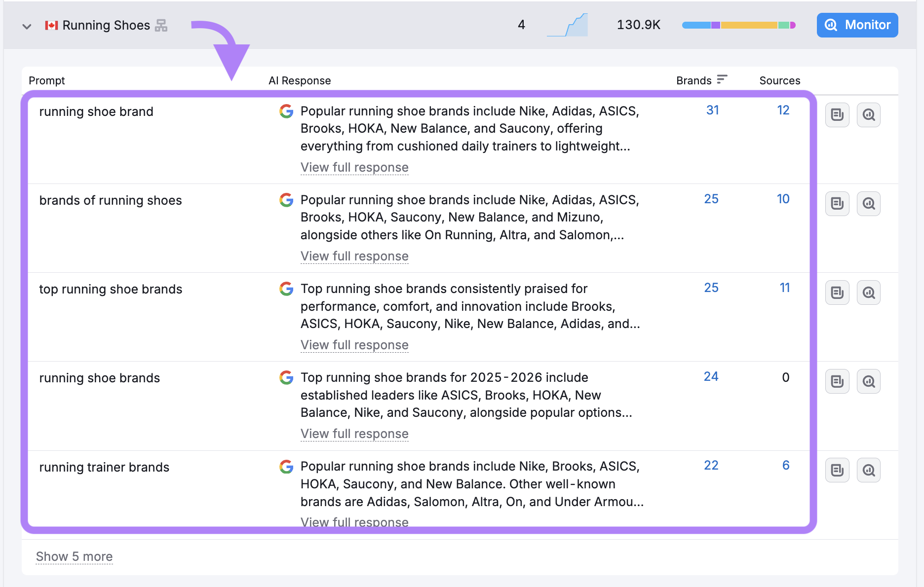Screen dimensions: 924x587
Task: Open response details icon for 'running shoe brands'
Action: coord(837,381)
